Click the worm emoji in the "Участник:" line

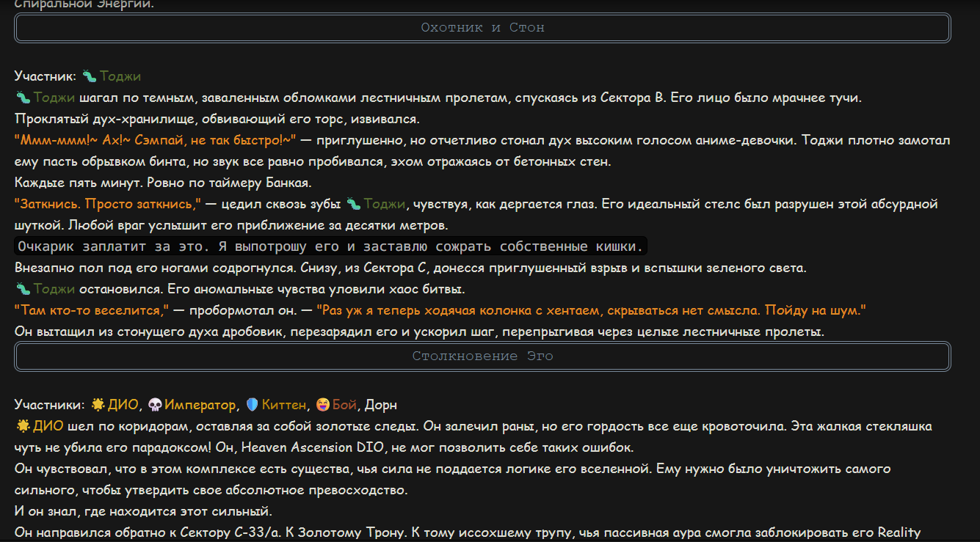(90, 76)
